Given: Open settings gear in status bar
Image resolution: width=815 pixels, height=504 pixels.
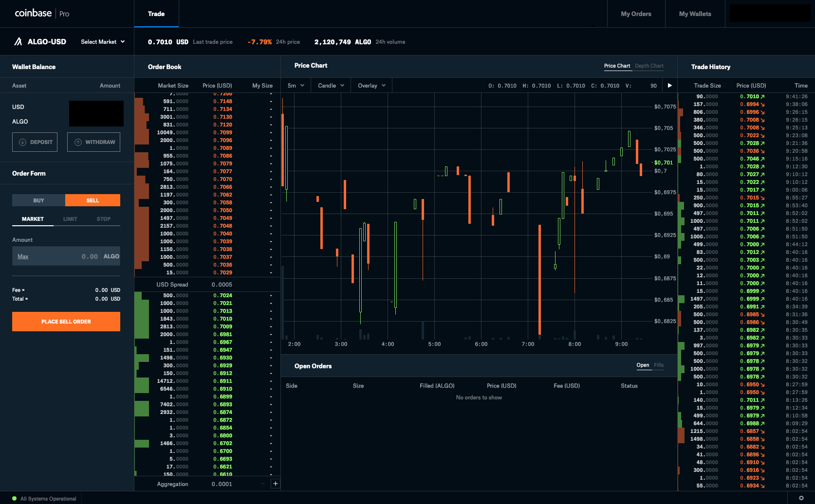Looking at the screenshot, I should [x=801, y=498].
